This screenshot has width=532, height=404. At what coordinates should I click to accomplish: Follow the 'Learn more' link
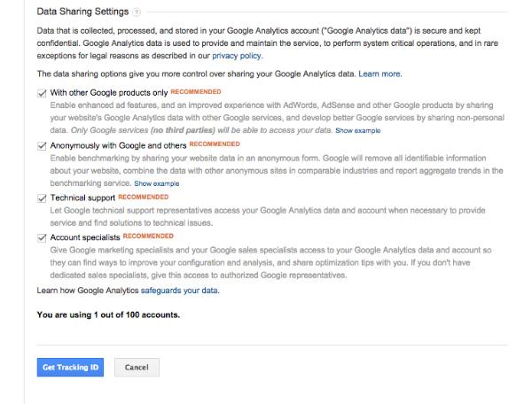379,74
